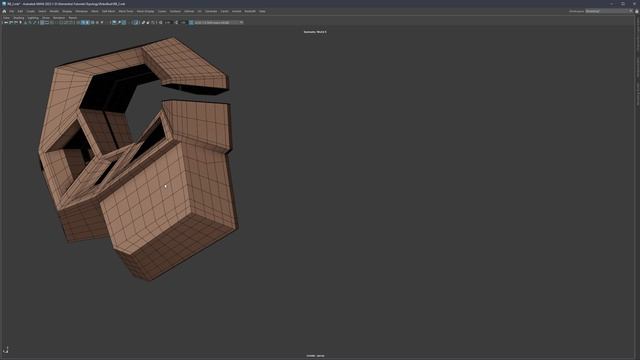Open the Help menu

click(x=262, y=11)
